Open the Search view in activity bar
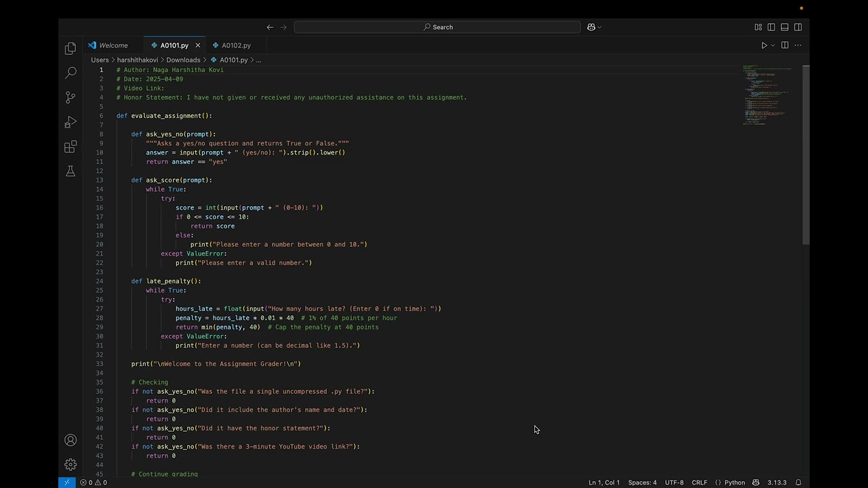The image size is (868, 488). (71, 73)
